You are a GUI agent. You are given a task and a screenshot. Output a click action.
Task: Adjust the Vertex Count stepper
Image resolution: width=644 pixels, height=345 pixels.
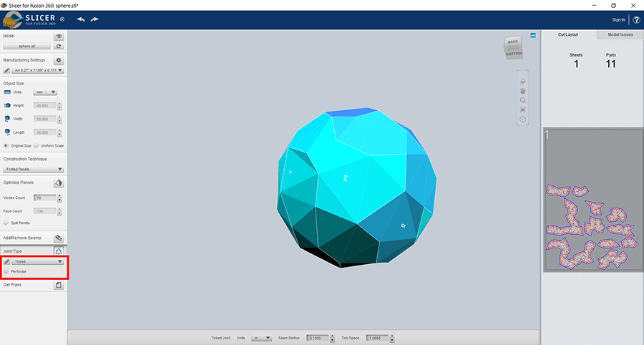[x=59, y=198]
